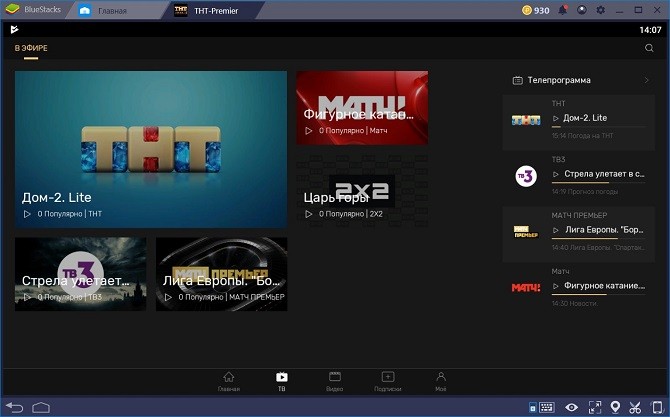Screen dimensions: 670x417
Task: Open BlueStacks account avatar icon
Action: pyautogui.click(x=582, y=10)
